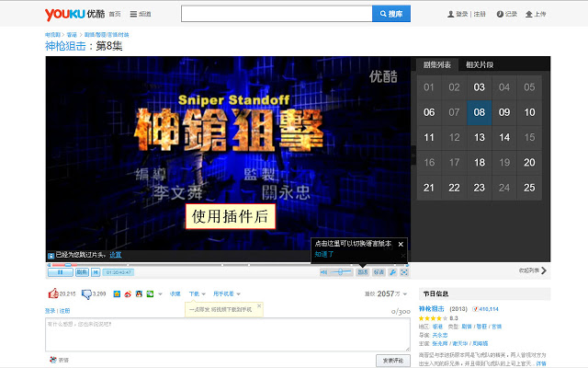
Task: Select episode 06
Action: click(x=429, y=112)
